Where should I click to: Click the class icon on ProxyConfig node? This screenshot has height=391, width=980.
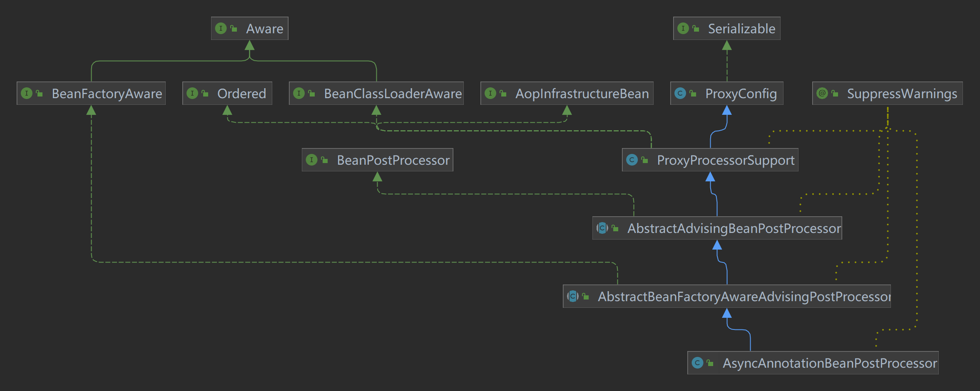(x=680, y=93)
